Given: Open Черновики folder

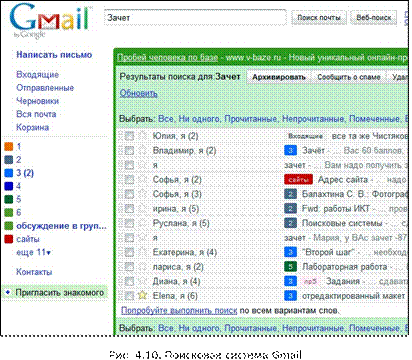Looking at the screenshot, I should click(x=37, y=101).
